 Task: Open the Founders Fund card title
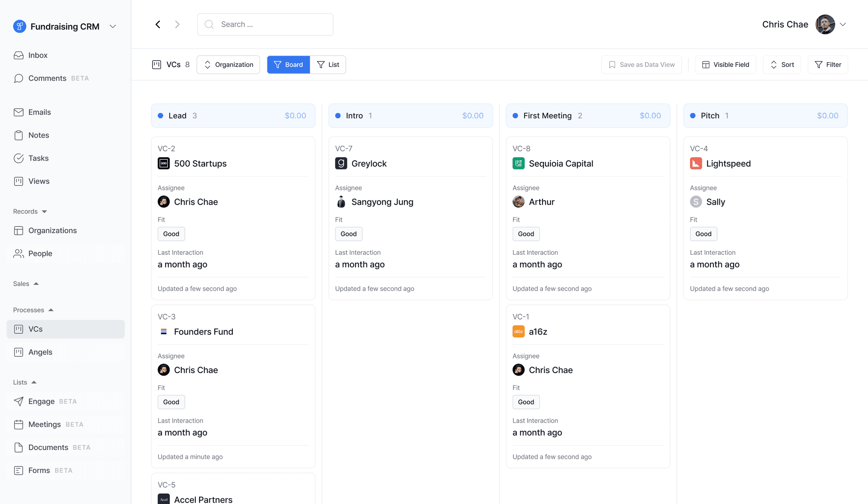click(203, 331)
